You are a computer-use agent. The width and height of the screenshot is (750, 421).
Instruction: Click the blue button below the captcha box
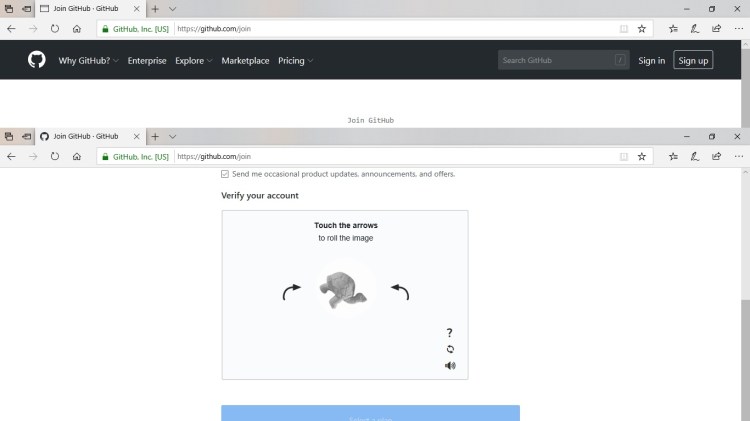tap(370, 414)
